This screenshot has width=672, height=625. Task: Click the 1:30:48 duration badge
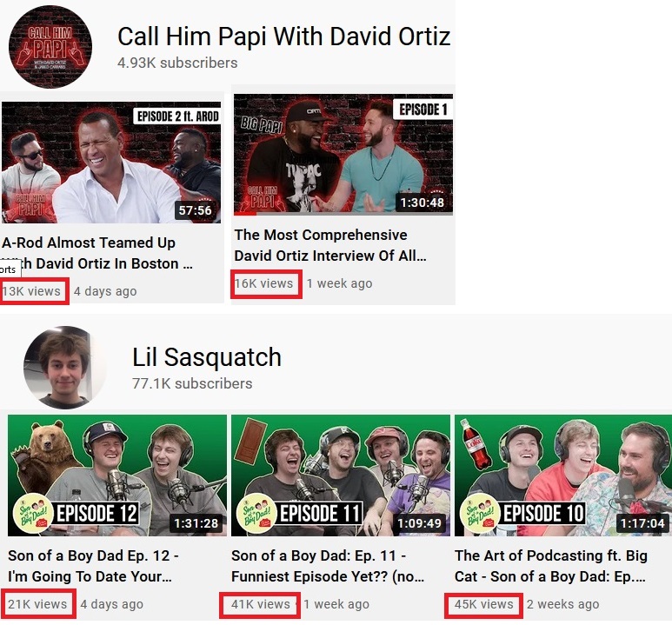point(422,203)
